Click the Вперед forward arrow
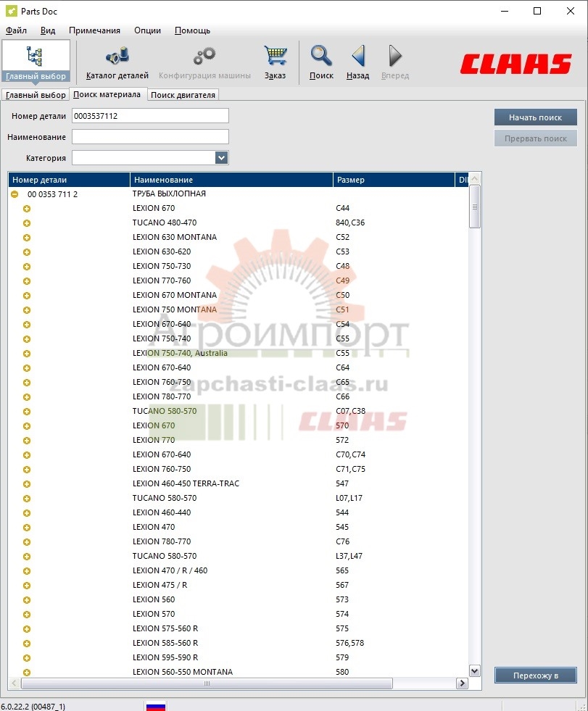 click(394, 63)
